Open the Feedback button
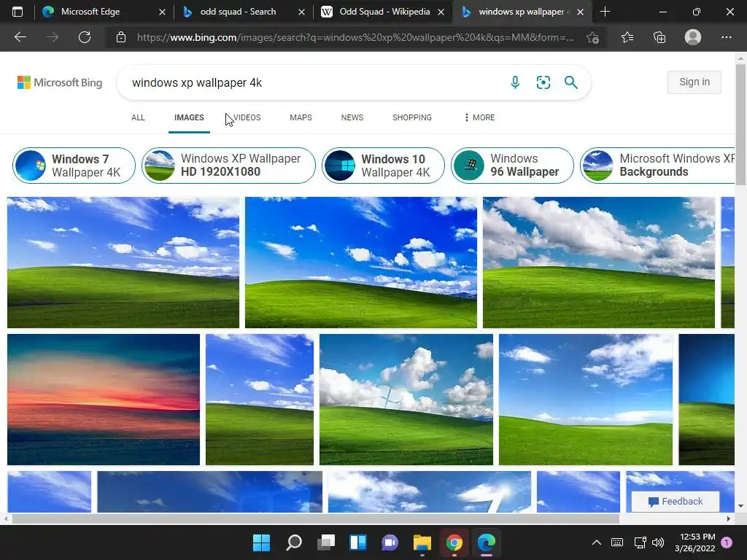Screen dimensions: 747x560 click(x=675, y=502)
